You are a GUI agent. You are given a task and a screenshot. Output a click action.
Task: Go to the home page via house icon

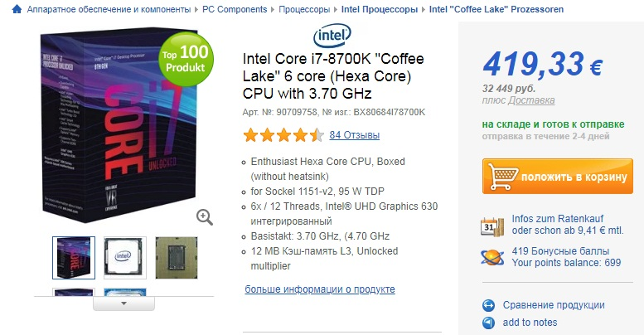(x=17, y=9)
